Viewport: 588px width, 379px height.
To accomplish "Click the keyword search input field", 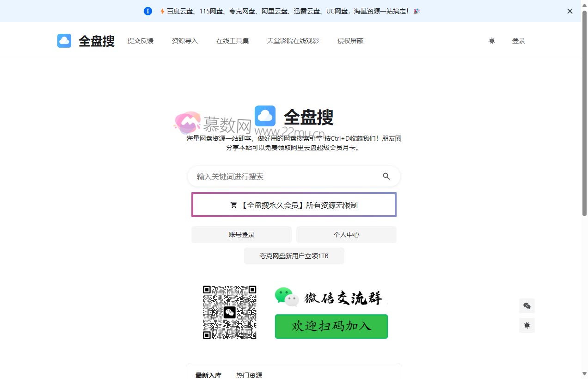I will tap(277, 176).
